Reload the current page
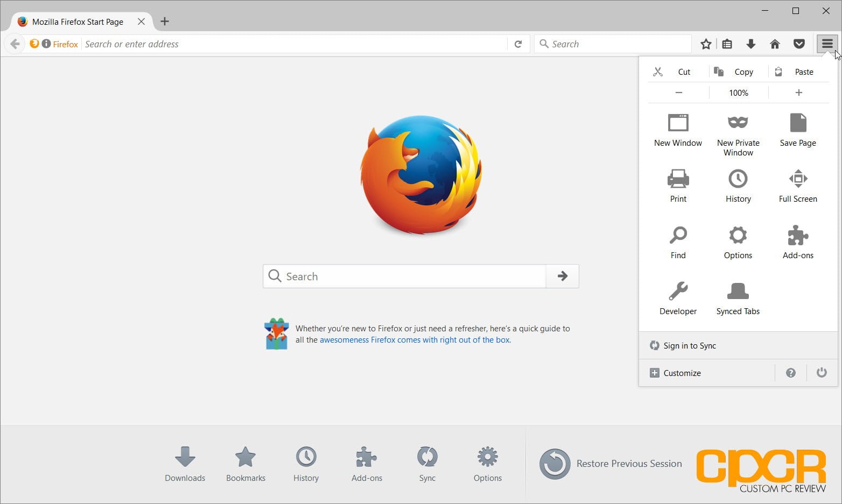Viewport: 842px width, 504px height. click(518, 44)
